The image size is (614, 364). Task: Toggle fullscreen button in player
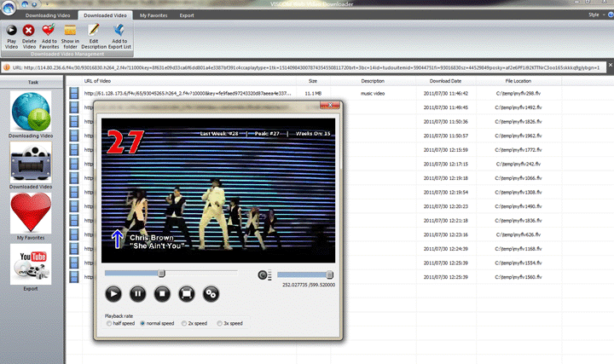click(x=187, y=293)
